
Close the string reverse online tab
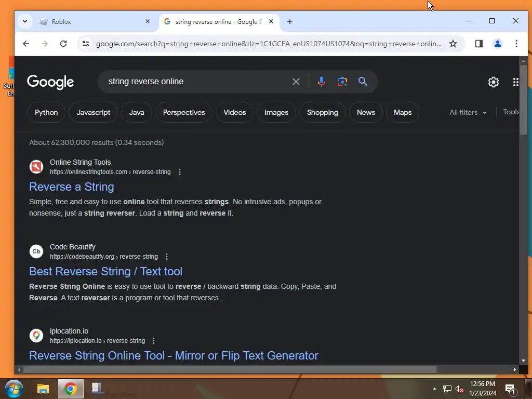click(271, 21)
